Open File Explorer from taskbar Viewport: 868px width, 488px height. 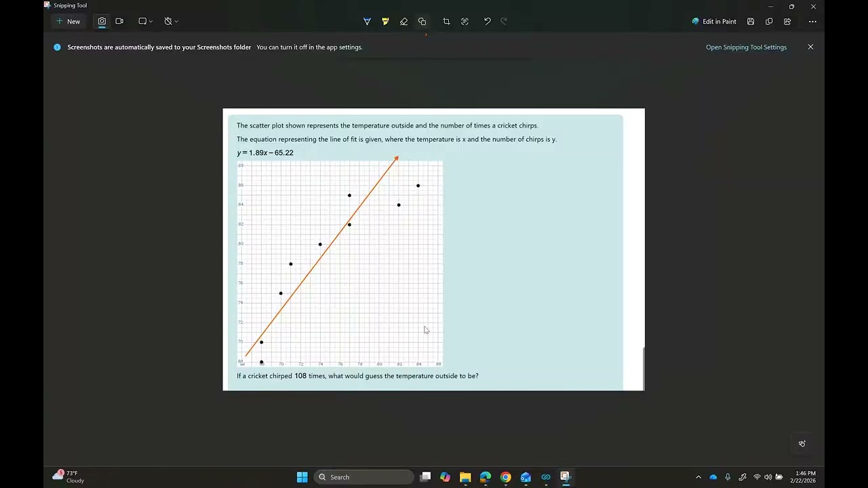pyautogui.click(x=465, y=477)
